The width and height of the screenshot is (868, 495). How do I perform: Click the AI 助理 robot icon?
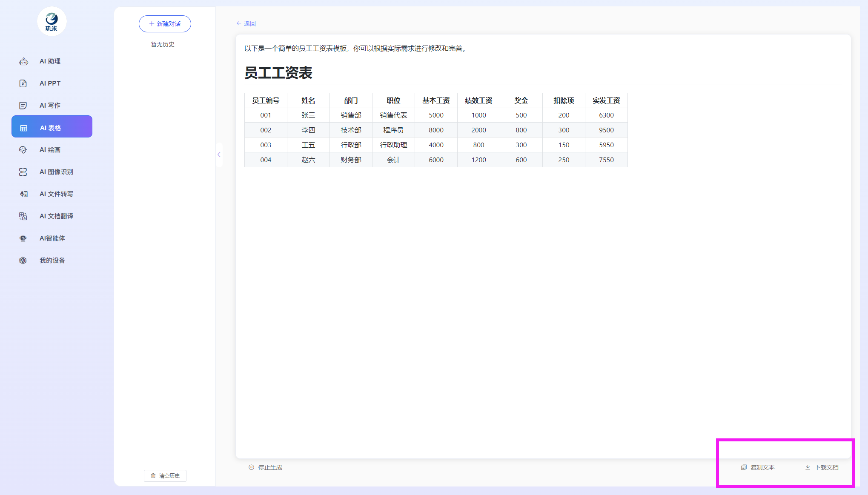[x=23, y=62]
